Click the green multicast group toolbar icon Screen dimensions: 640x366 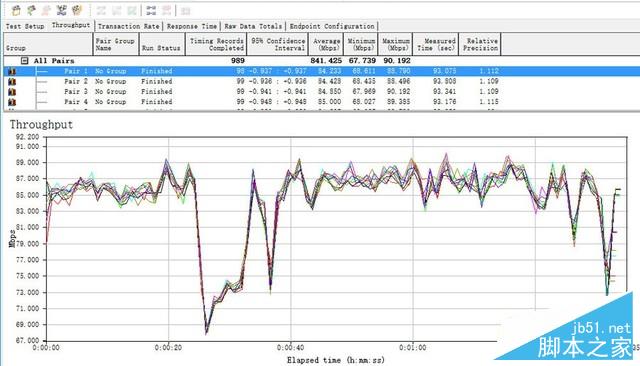[x=31, y=10]
